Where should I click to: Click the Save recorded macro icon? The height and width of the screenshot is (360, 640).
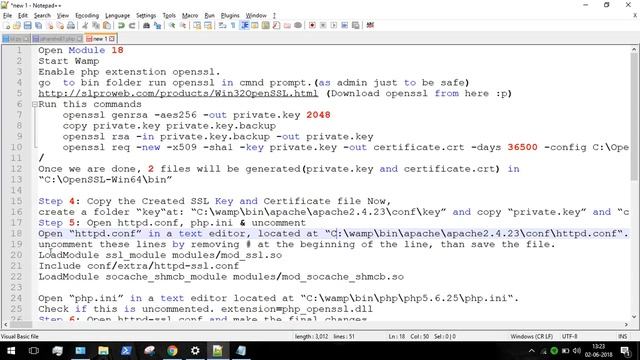click(x=356, y=25)
